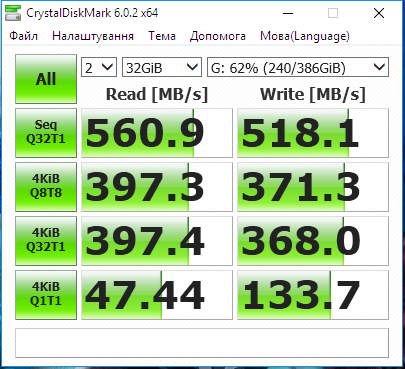Run all benchmarks with the All button
Image resolution: width=405 pixels, height=369 pixels.
[x=46, y=79]
